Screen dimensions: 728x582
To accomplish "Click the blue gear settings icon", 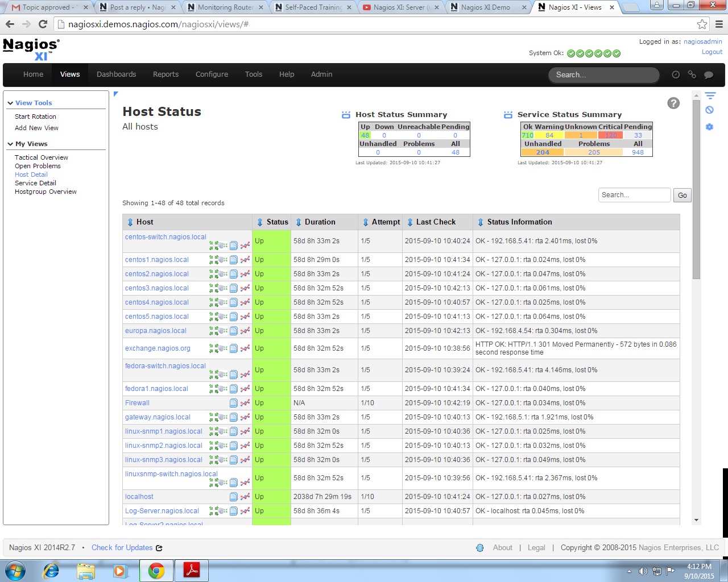I will (709, 127).
